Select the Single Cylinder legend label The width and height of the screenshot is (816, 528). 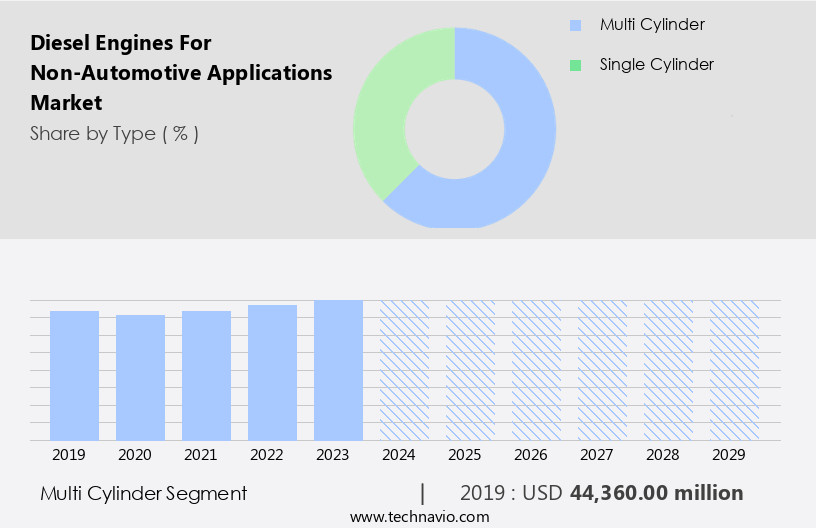pos(656,65)
